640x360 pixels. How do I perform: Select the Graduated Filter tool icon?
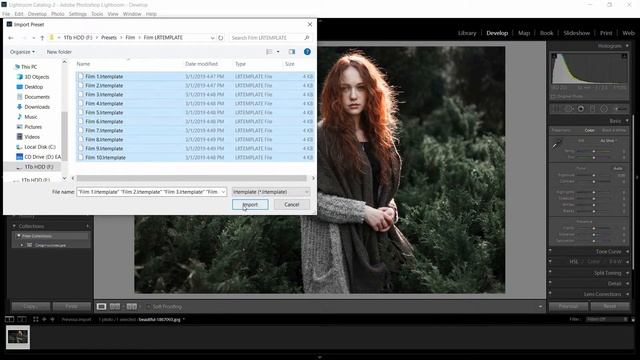[593, 109]
